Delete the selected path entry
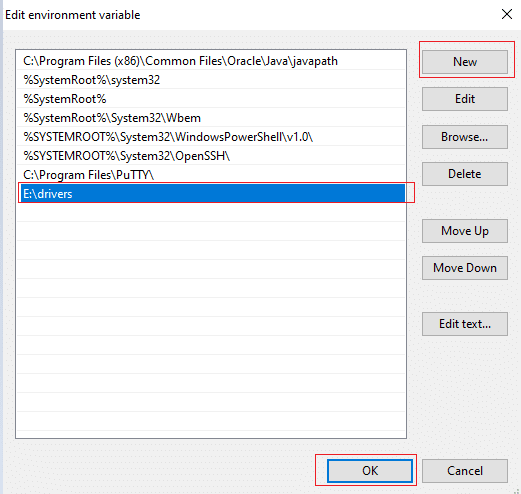Image resolution: width=521 pixels, height=494 pixels. (x=465, y=174)
